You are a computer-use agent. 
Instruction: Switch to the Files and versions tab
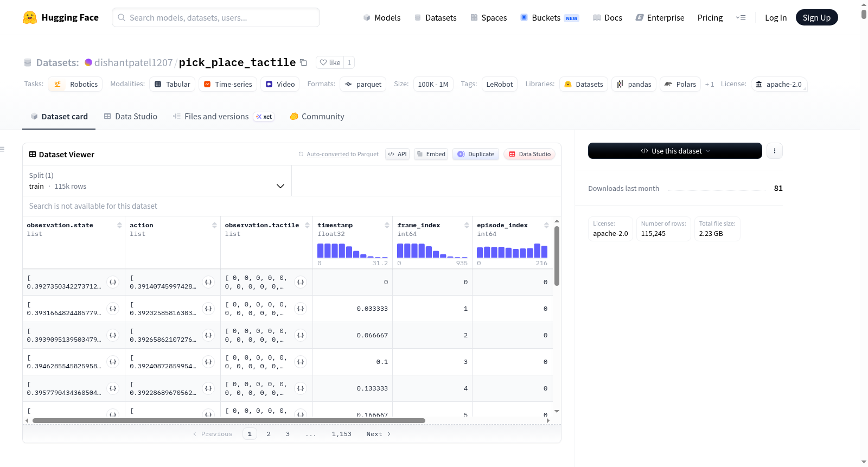click(224, 116)
